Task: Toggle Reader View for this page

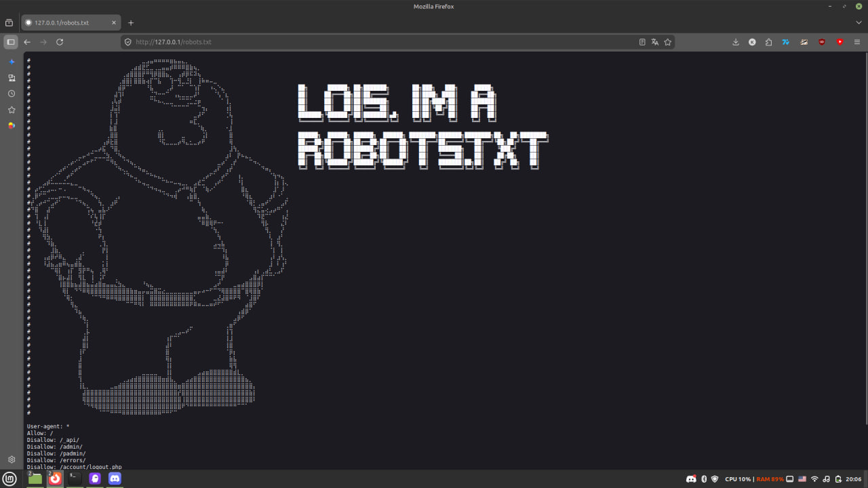Action: point(642,42)
